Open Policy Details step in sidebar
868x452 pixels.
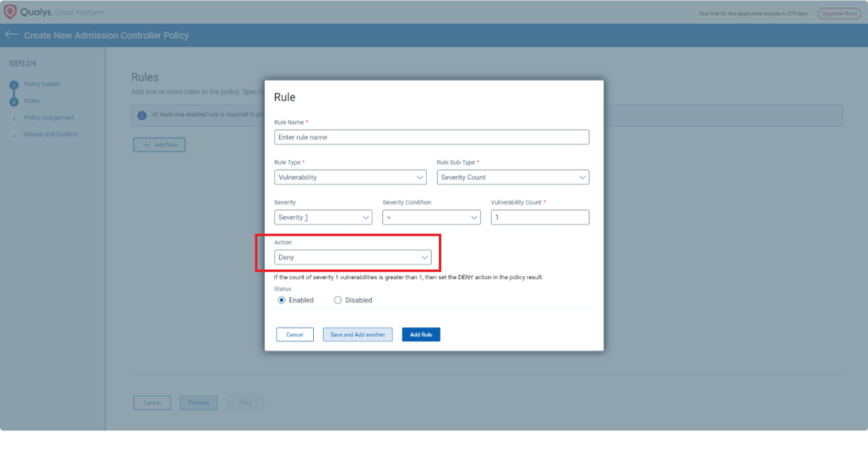[x=42, y=84]
